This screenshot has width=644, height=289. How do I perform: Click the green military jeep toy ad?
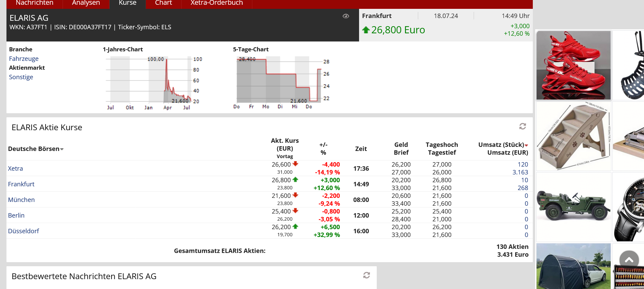[573, 207]
